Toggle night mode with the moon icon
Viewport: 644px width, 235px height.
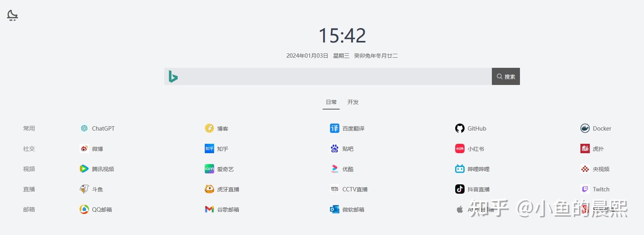pos(12,15)
